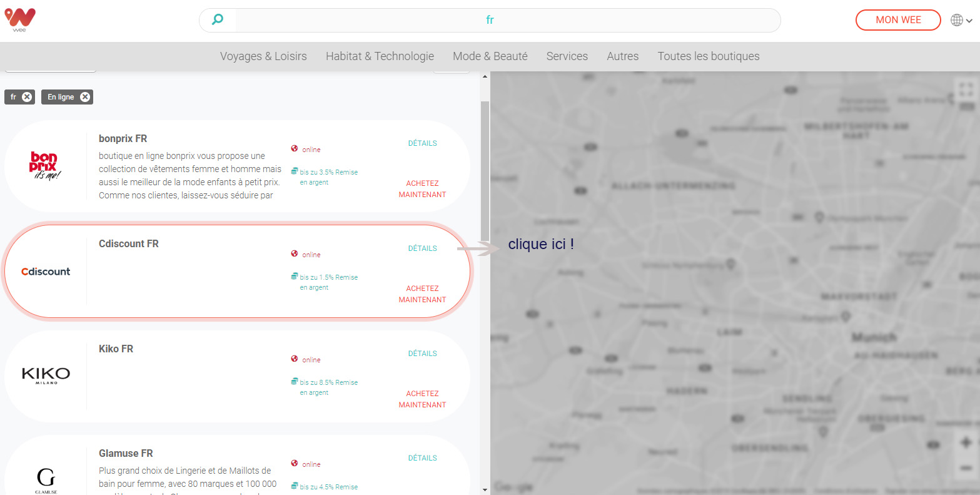Screen dimensions: 980x495
Task: Open the Voyages & Loisirs menu
Action: pos(263,56)
